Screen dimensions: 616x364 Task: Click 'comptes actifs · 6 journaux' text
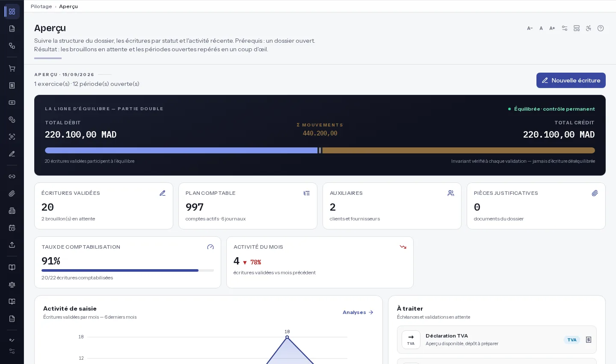[x=216, y=219]
